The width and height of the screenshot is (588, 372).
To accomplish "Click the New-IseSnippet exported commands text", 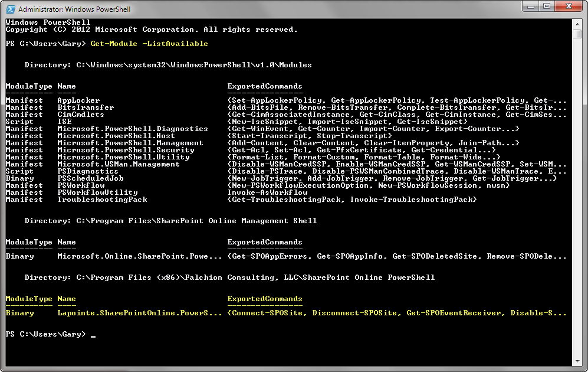I will click(347, 122).
